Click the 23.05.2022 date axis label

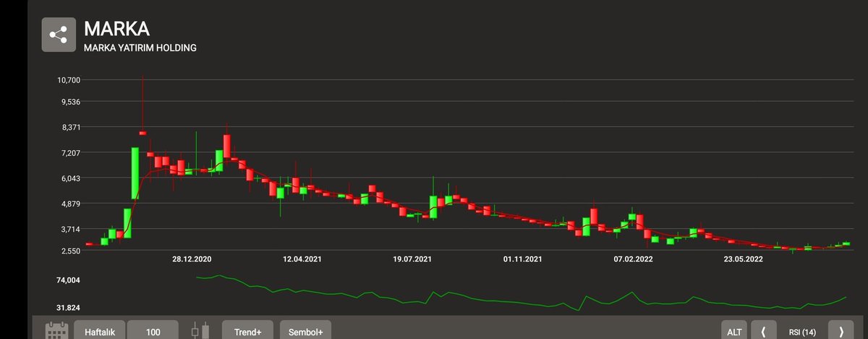pos(744,259)
